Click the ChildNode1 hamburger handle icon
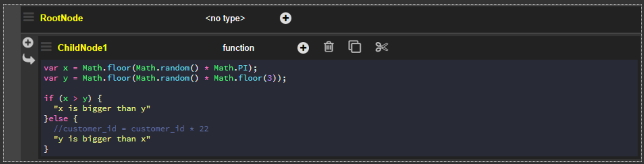This screenshot has height=164, width=644. [46, 47]
